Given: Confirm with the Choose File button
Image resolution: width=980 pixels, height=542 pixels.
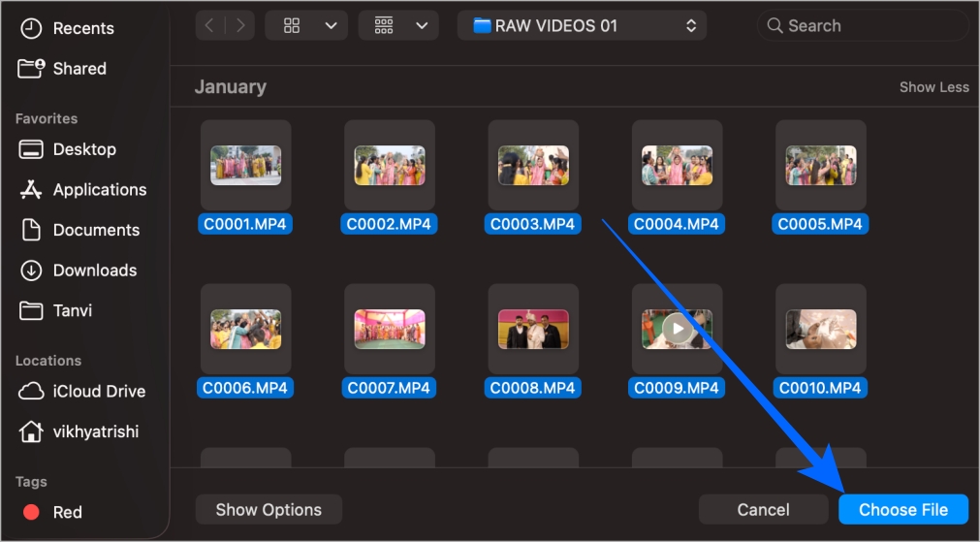Looking at the screenshot, I should point(903,509).
